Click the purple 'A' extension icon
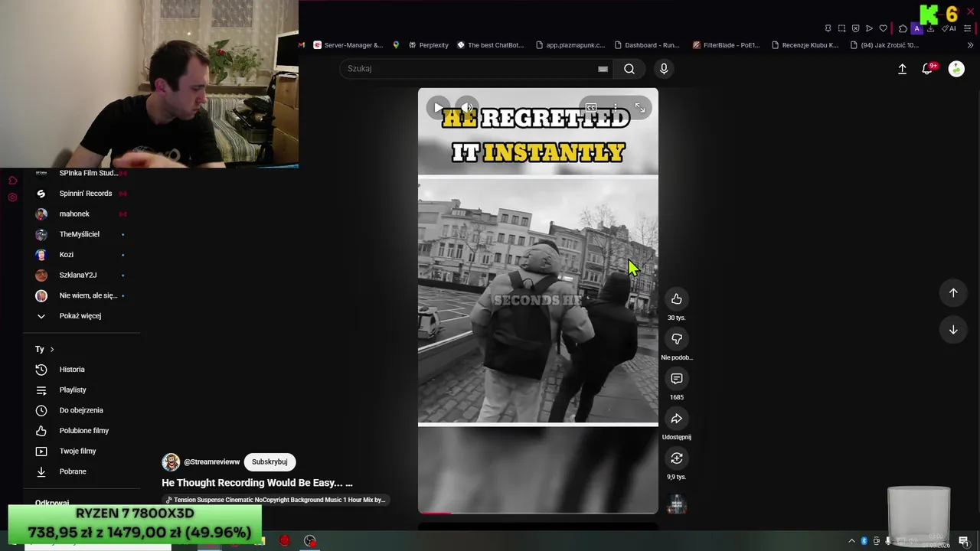 pos(916,28)
